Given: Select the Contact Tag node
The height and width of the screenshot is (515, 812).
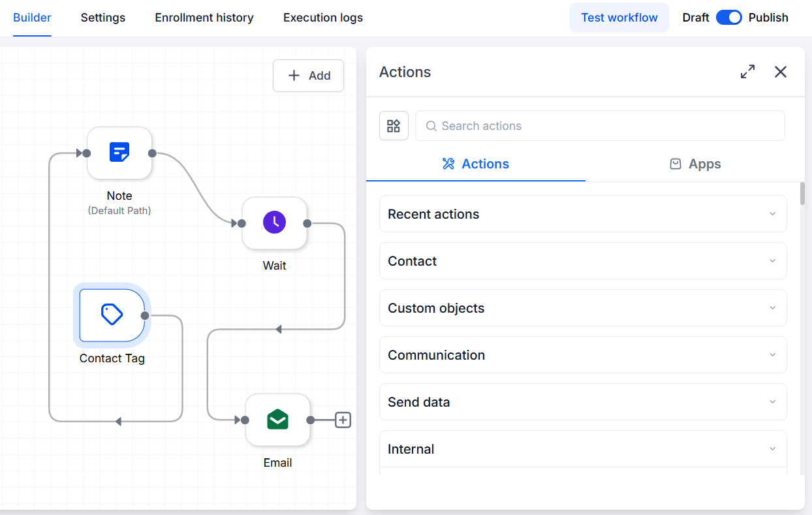Looking at the screenshot, I should tap(112, 315).
